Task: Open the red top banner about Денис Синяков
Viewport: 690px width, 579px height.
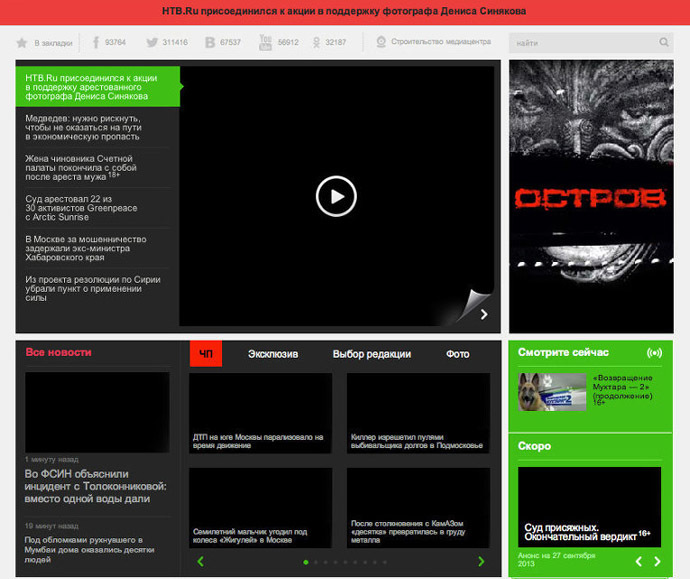Action: coord(344,11)
